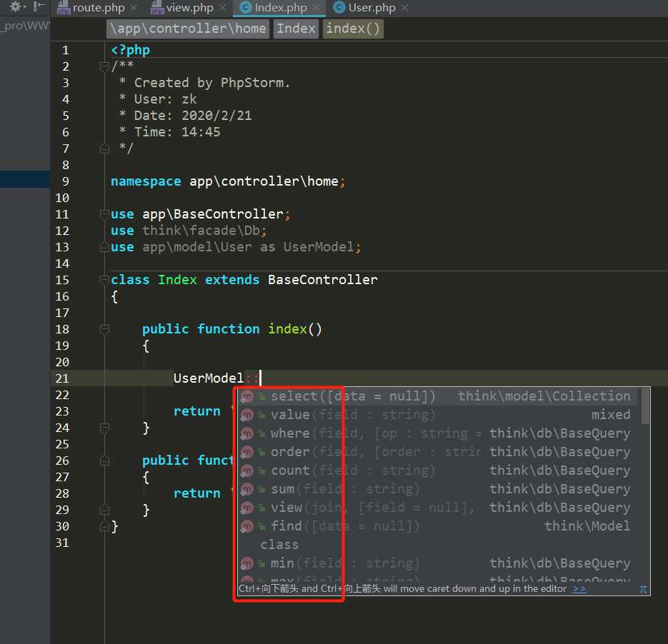Open the >> link in completion hint
The width and height of the screenshot is (668, 644).
click(x=579, y=588)
